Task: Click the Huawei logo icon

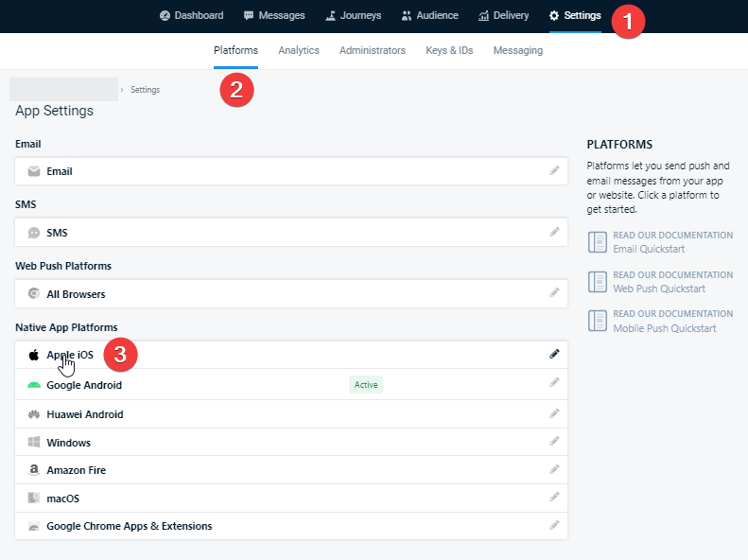Action: tap(34, 414)
